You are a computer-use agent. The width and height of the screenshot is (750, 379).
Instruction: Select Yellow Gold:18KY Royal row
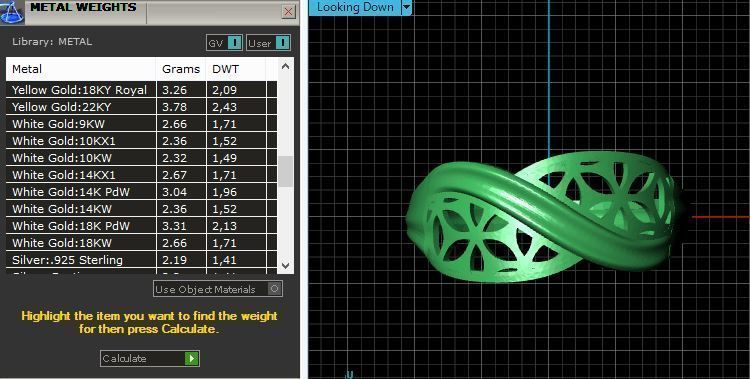coord(142,90)
